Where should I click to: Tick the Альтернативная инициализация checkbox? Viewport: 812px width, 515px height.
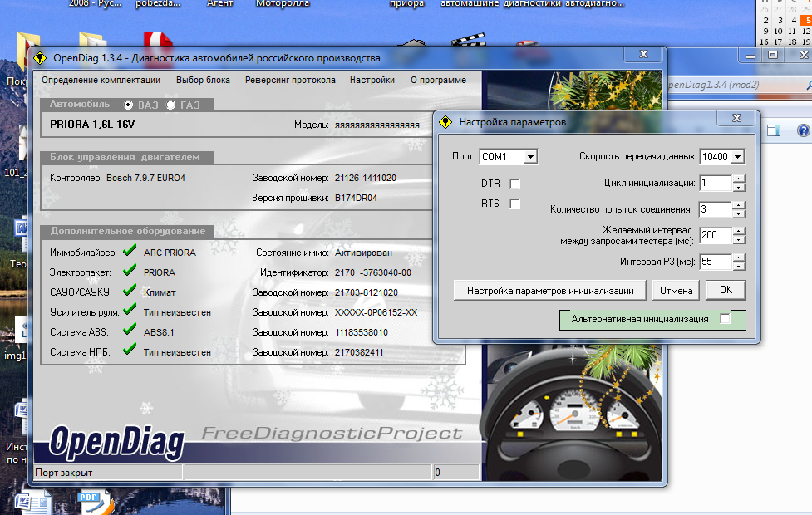[725, 319]
